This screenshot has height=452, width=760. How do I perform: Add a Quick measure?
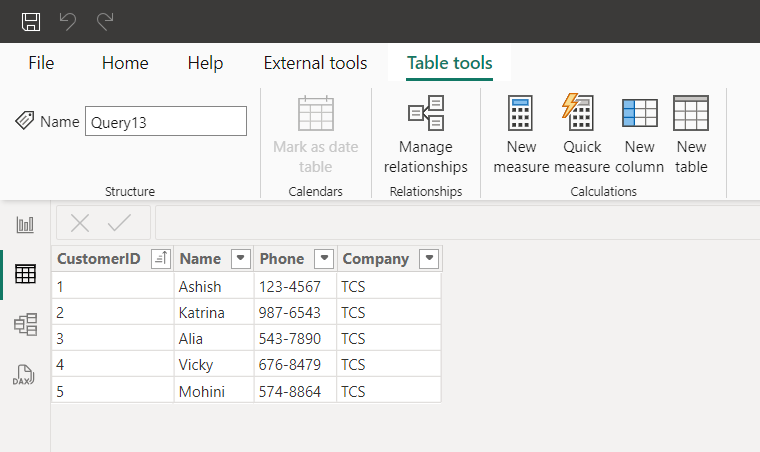click(x=581, y=135)
